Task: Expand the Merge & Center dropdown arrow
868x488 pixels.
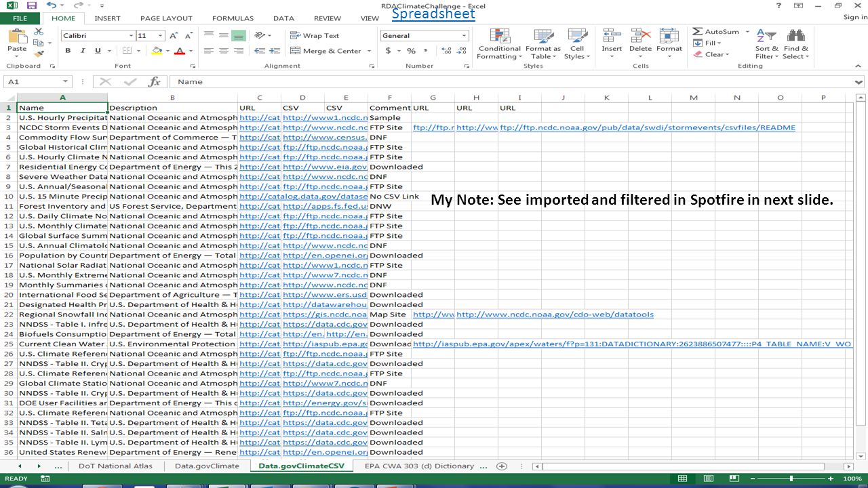Action: point(370,51)
